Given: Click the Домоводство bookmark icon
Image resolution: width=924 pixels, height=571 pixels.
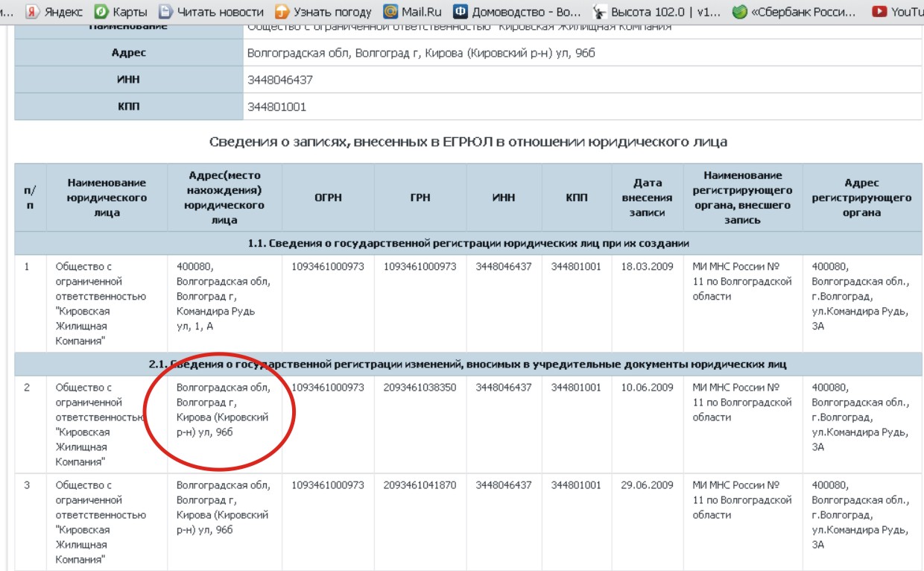Looking at the screenshot, I should pyautogui.click(x=461, y=11).
